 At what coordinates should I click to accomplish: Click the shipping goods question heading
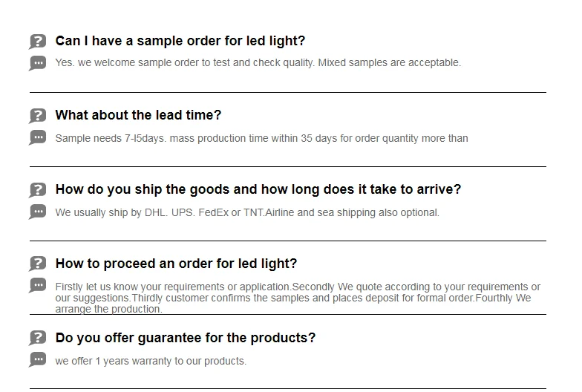(x=258, y=189)
